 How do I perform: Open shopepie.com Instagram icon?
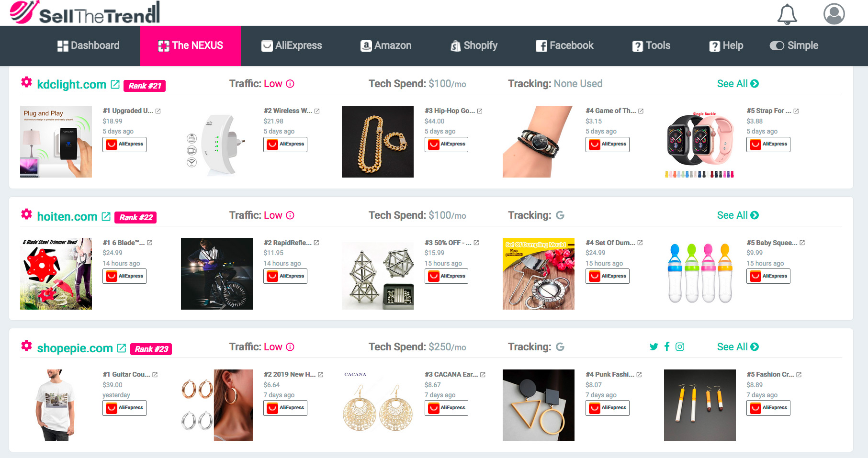(x=680, y=347)
